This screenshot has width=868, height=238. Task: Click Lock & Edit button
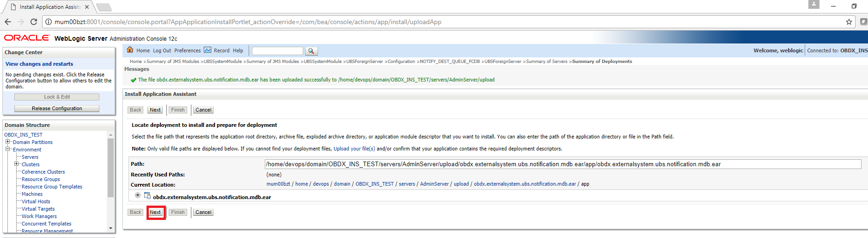tap(57, 97)
